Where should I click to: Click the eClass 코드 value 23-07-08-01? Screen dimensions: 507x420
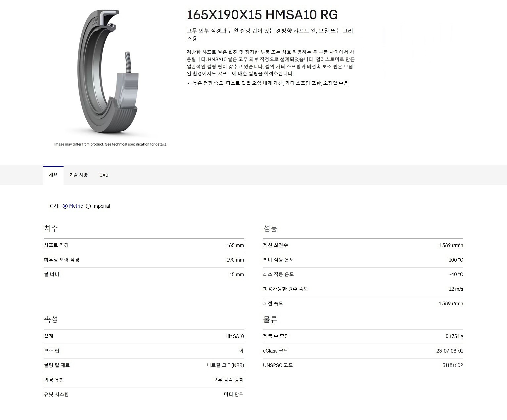(450, 351)
